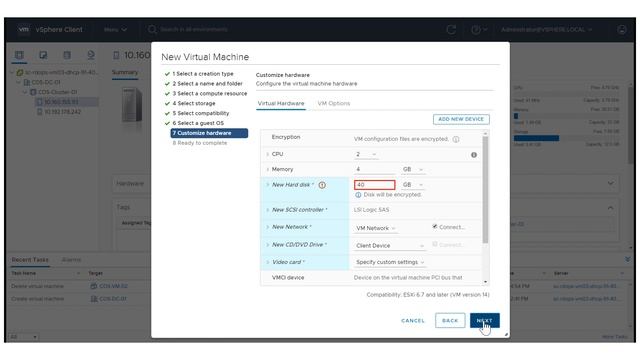Expand the Memory hardware row
Image resolution: width=640 pixels, height=360 pixels.
267,169
